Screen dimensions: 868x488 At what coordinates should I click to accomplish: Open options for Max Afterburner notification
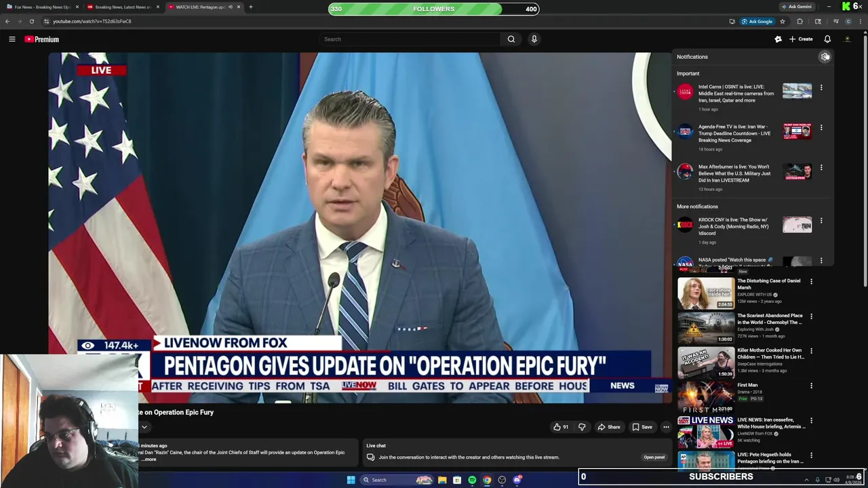[x=821, y=167]
